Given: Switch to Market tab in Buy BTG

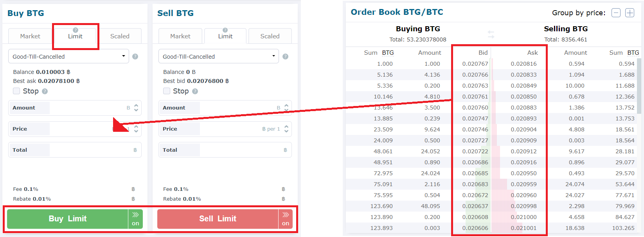Looking at the screenshot, I should (x=30, y=36).
